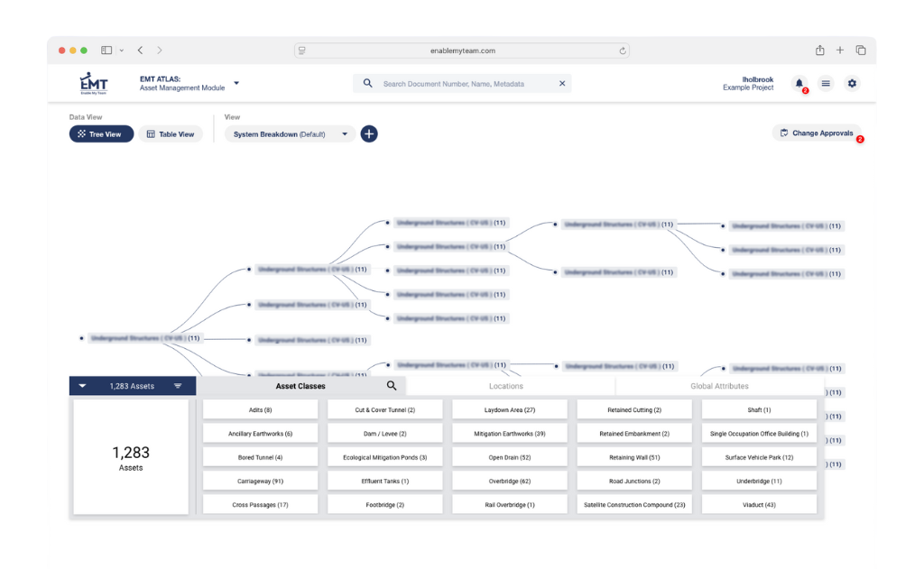Open Change Approvals
Viewport: 924px width, 569px height.
(817, 133)
